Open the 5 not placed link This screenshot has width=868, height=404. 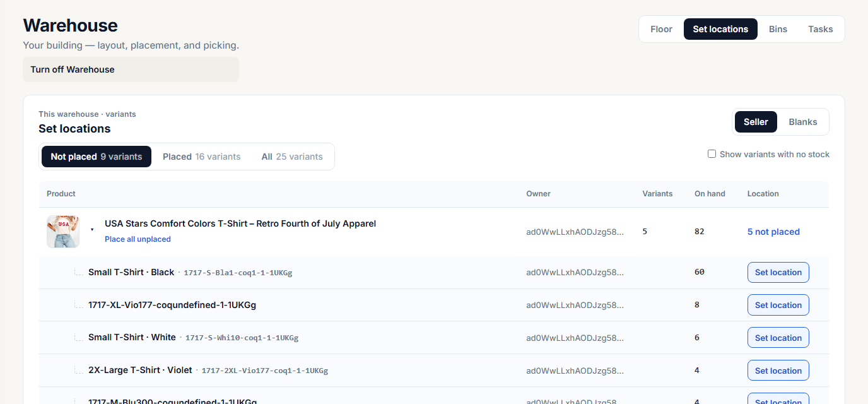click(x=773, y=232)
